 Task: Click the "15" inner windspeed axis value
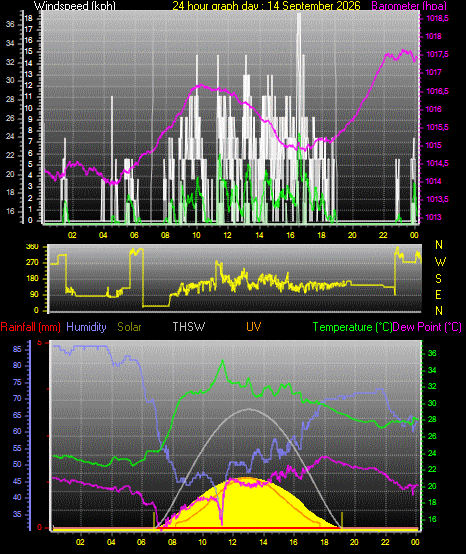[x=29, y=52]
